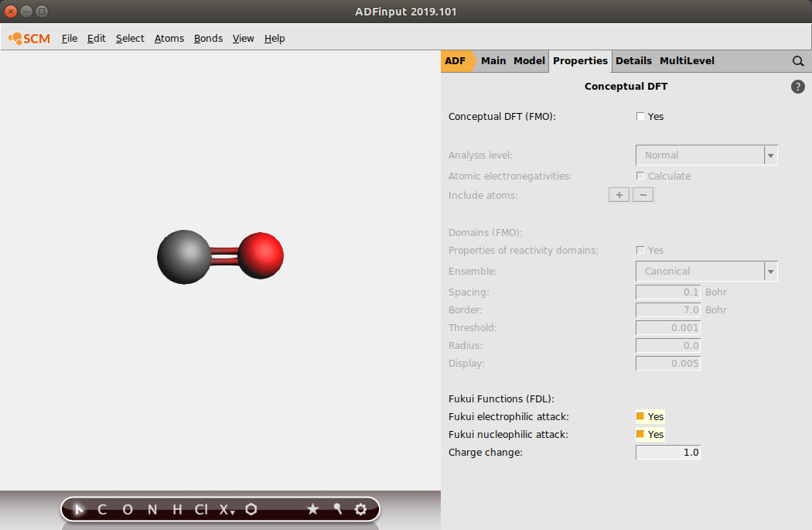812x530 pixels.
Task: Click the Display value field
Action: click(668, 364)
